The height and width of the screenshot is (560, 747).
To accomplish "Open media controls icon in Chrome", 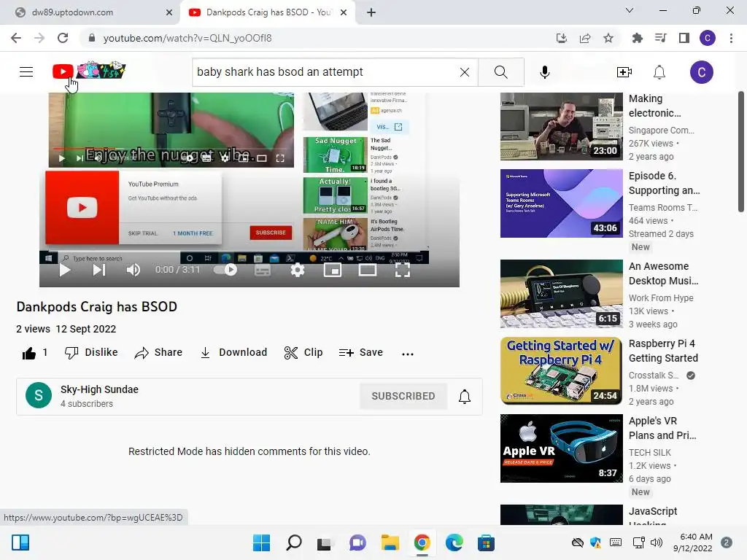I will pyautogui.click(x=660, y=38).
